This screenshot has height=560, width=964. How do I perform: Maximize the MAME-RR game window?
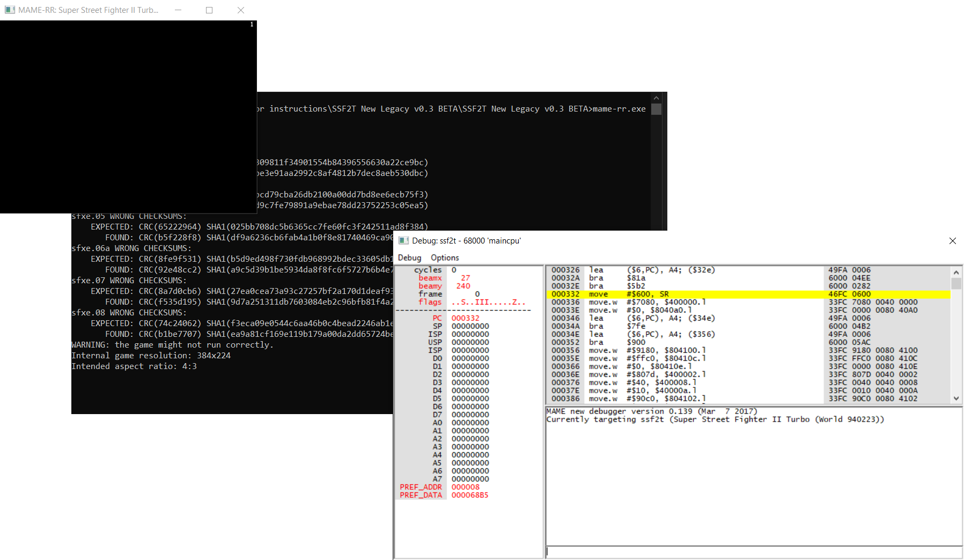click(x=209, y=10)
